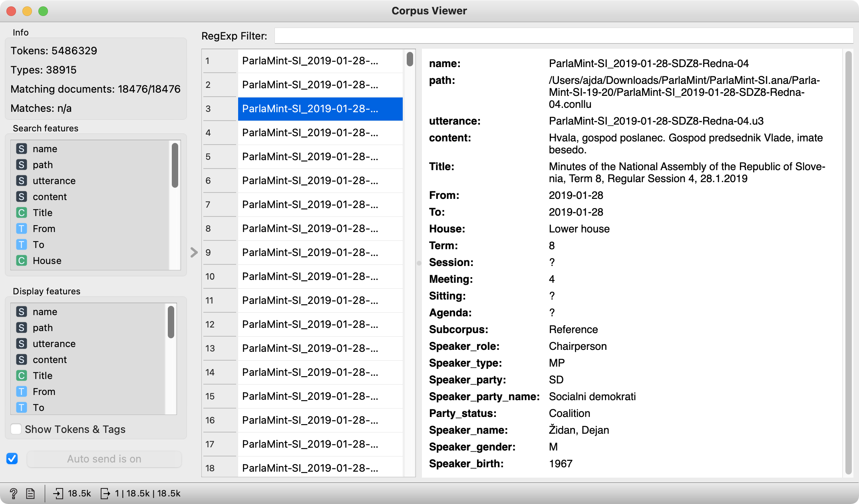This screenshot has height=504, width=859.
Task: Select the 'S' icon of name in Search features
Action: pyautogui.click(x=22, y=149)
